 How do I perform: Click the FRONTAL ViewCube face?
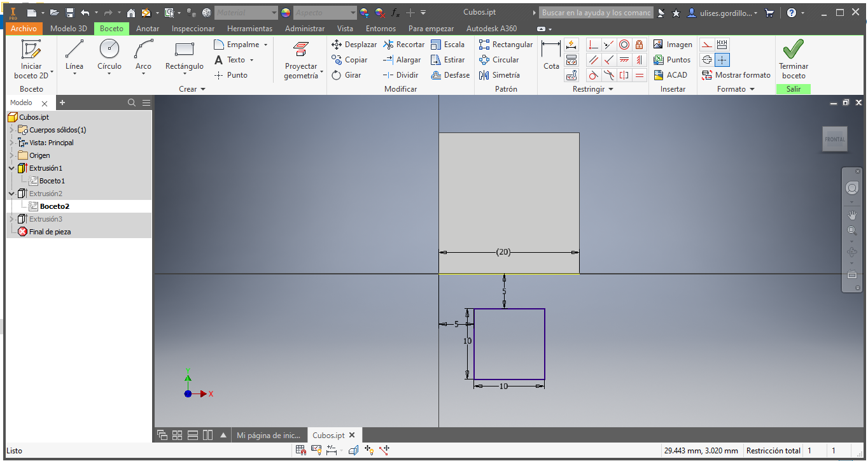click(835, 139)
